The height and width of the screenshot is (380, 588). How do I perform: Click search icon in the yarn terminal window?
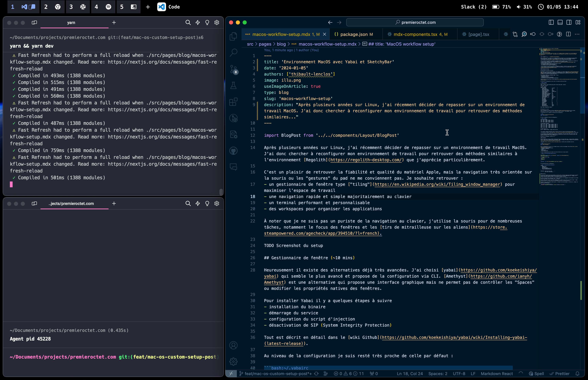pos(188,22)
